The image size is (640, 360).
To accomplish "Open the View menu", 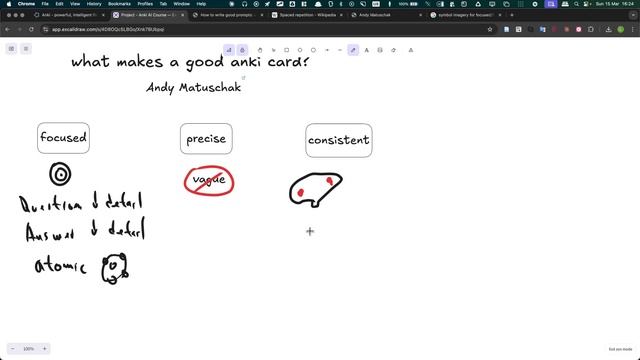I will [75, 4].
